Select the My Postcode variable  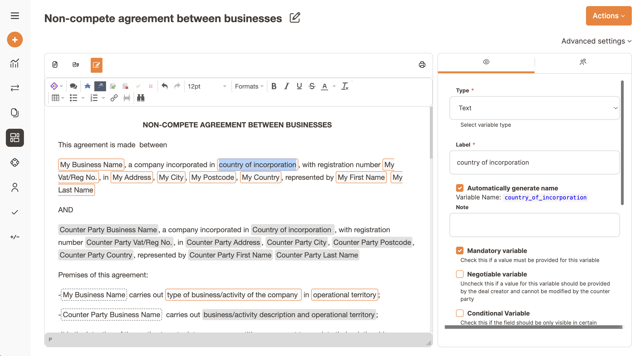click(x=213, y=177)
